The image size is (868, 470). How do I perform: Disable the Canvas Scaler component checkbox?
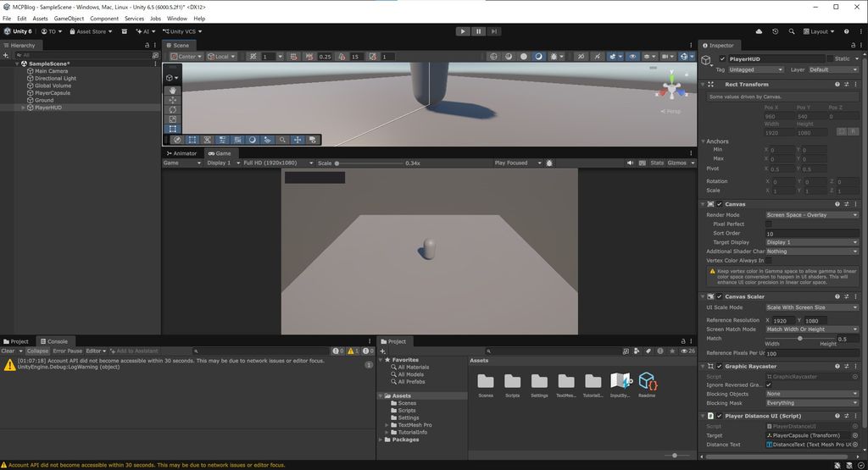coord(720,296)
